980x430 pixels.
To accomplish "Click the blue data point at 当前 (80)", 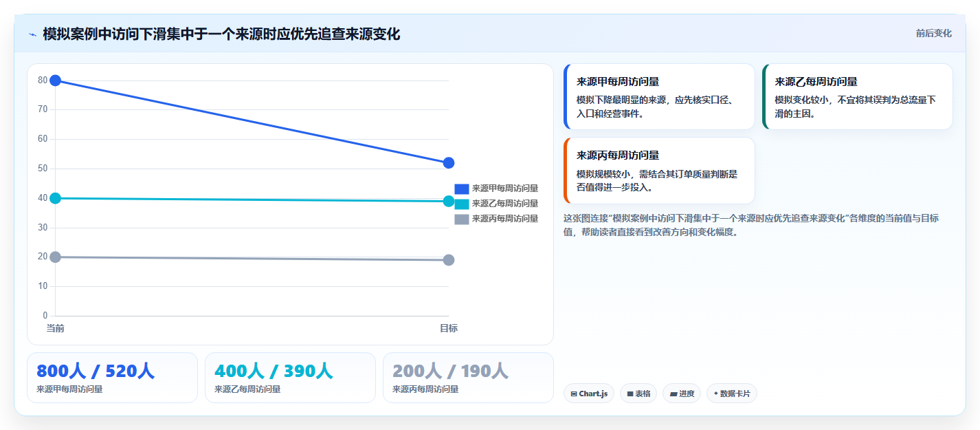I will (x=56, y=80).
